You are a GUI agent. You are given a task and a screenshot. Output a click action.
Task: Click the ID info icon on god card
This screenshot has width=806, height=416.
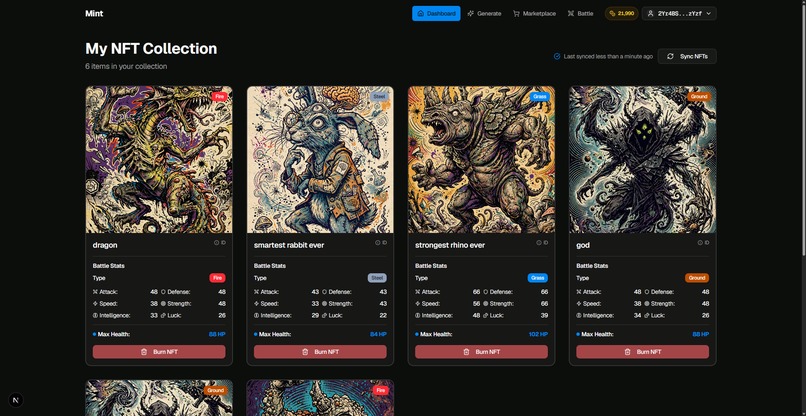(x=700, y=242)
